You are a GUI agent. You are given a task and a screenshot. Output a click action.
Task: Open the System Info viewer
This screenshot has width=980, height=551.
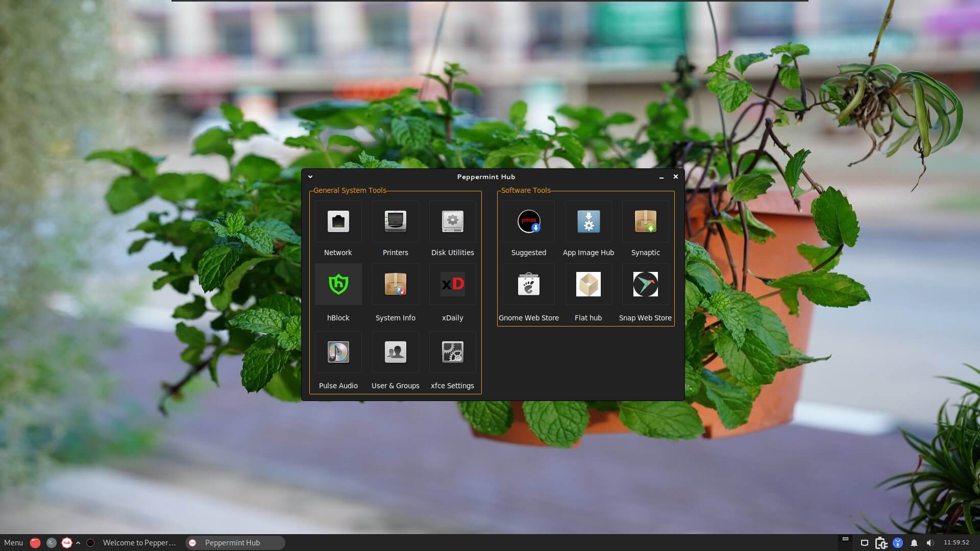tap(395, 284)
